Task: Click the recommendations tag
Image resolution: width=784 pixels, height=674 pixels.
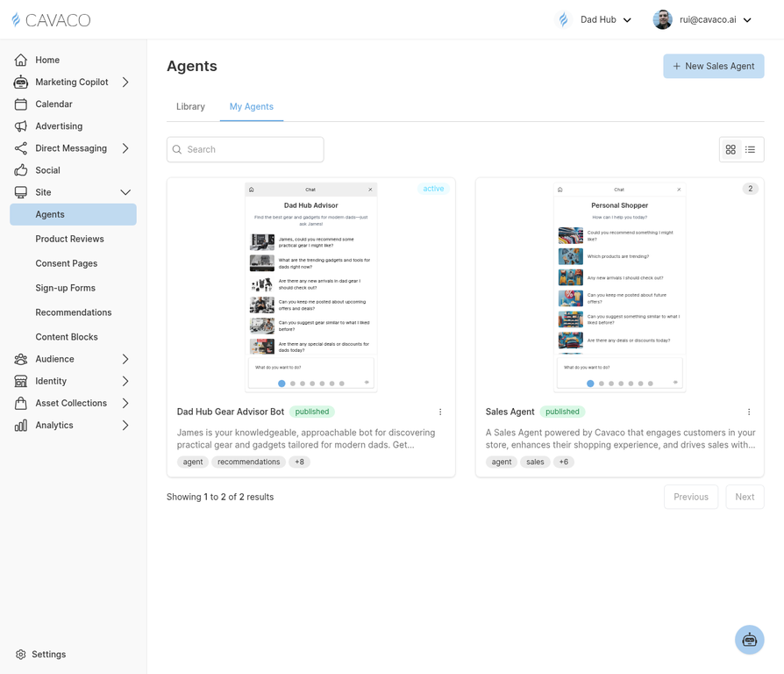Action: [248, 462]
